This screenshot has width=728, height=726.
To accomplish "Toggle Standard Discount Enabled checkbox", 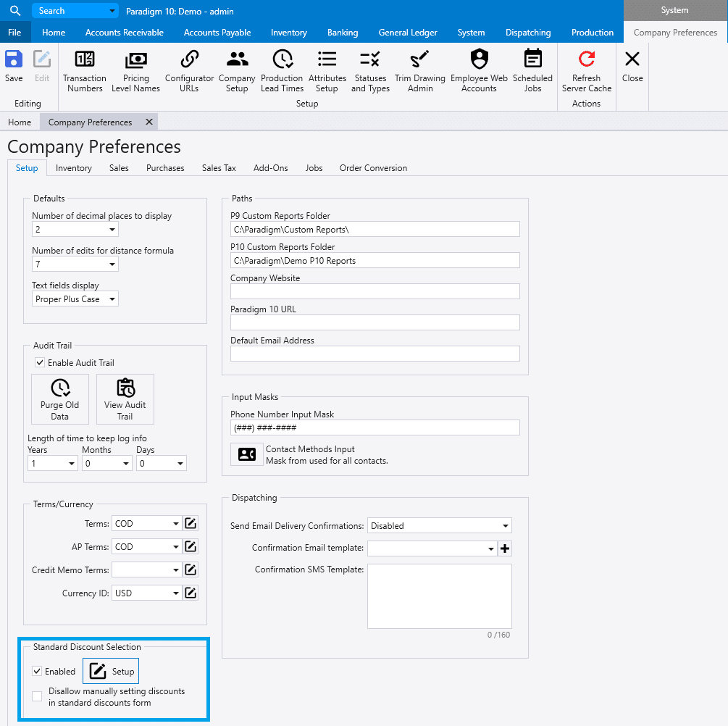I will coord(37,671).
